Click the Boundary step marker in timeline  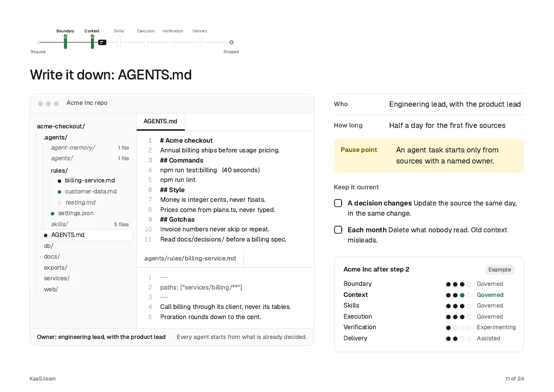(x=66, y=42)
